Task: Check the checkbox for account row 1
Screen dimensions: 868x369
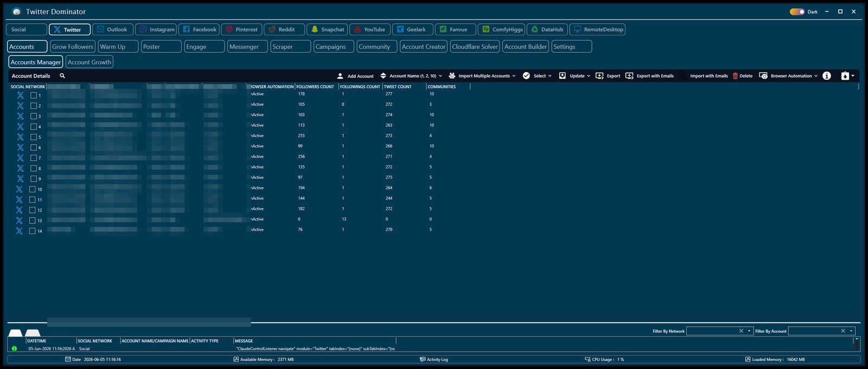Action: coord(34,95)
